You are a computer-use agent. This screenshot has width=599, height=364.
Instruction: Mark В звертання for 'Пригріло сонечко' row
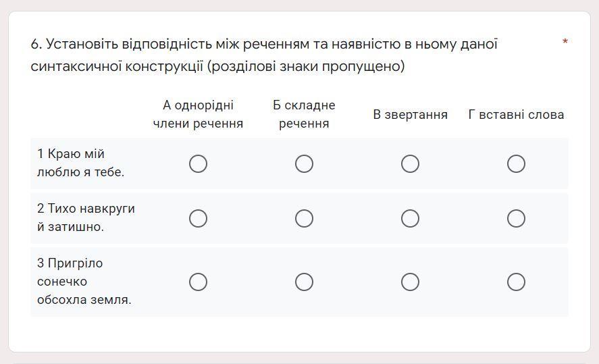410,282
